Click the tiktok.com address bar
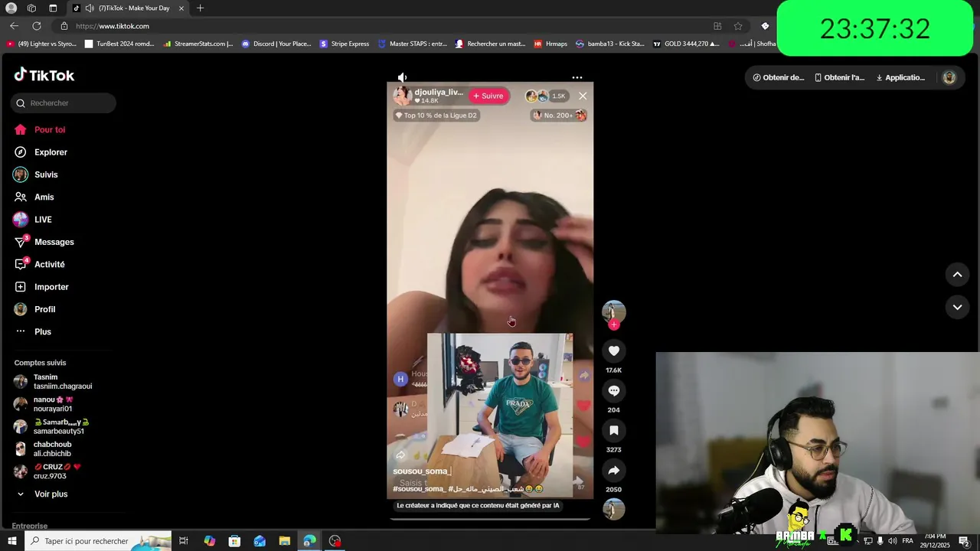 pyautogui.click(x=383, y=26)
